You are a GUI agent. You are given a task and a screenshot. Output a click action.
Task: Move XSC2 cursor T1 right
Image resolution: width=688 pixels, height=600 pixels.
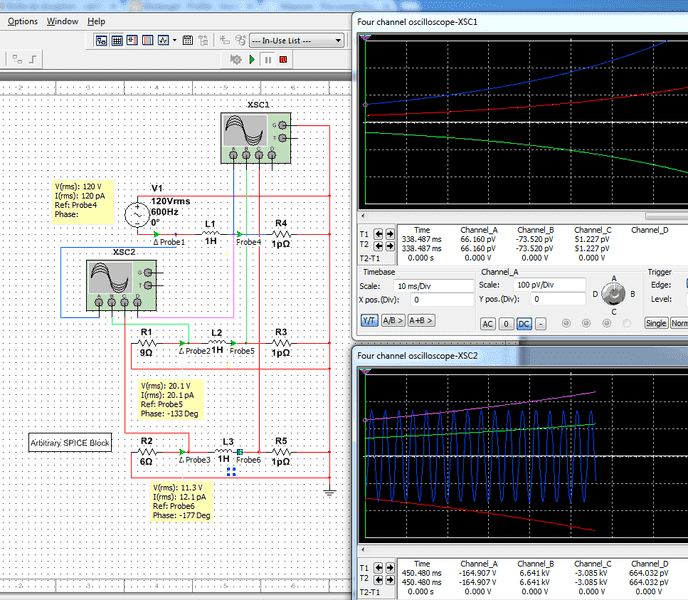tap(389, 568)
